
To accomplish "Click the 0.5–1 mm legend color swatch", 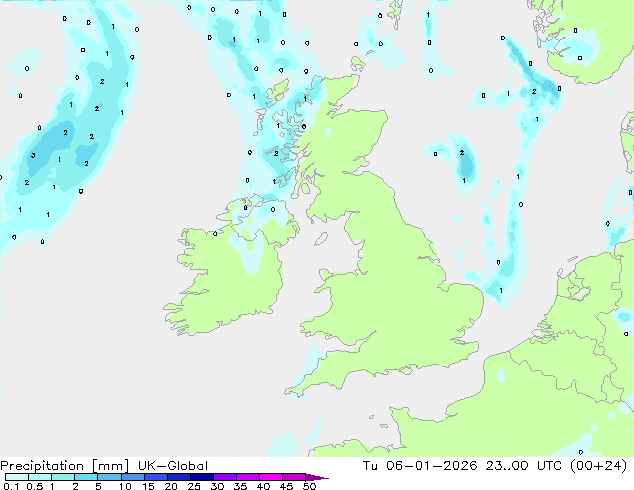I will [x=40, y=477].
